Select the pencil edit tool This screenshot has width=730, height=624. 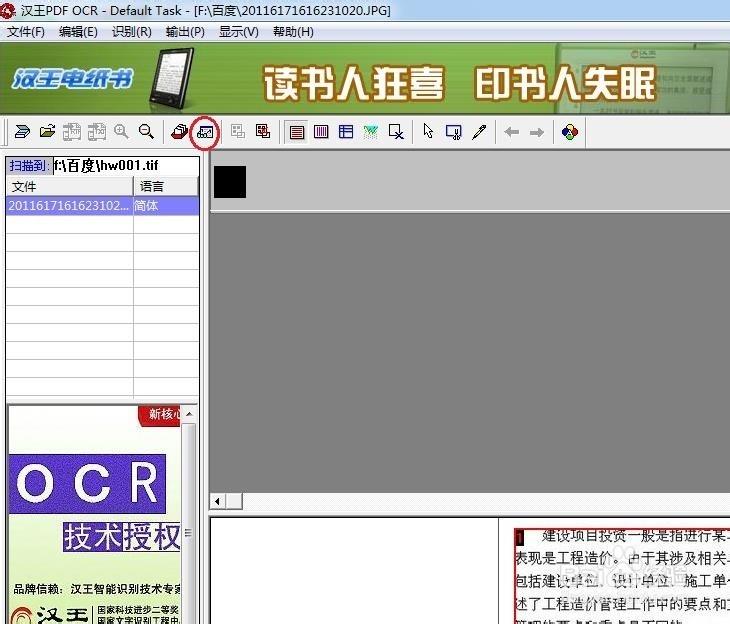479,132
